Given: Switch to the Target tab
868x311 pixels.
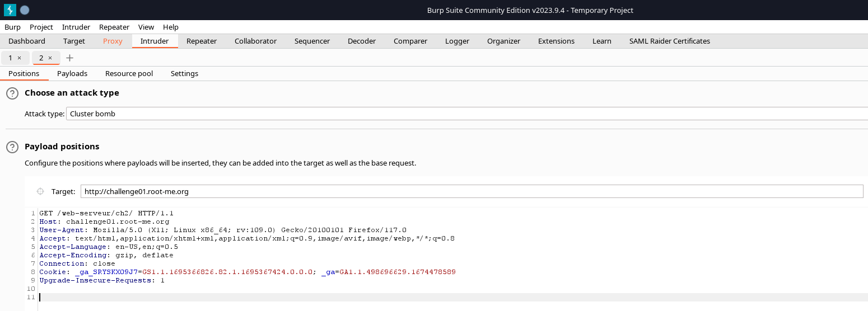Looking at the screenshot, I should click(74, 41).
